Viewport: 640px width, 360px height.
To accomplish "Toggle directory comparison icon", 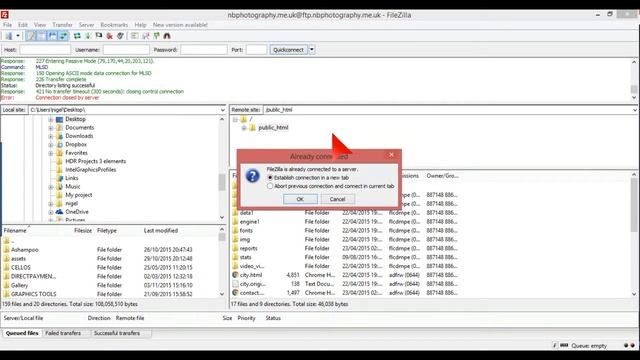I will (x=145, y=36).
